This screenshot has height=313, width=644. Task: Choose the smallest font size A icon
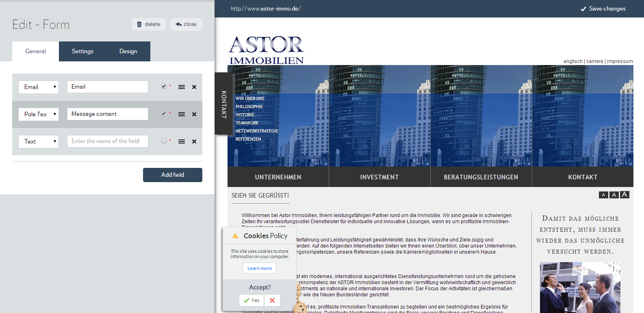tap(603, 195)
